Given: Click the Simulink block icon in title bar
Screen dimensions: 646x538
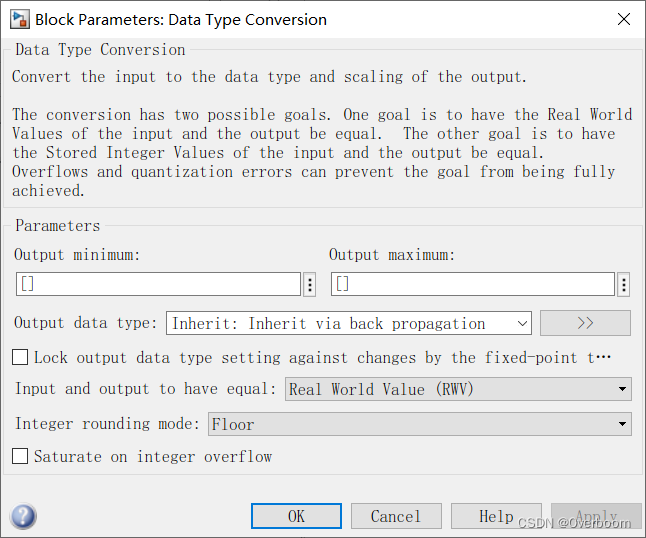Looking at the screenshot, I should tap(20, 20).
